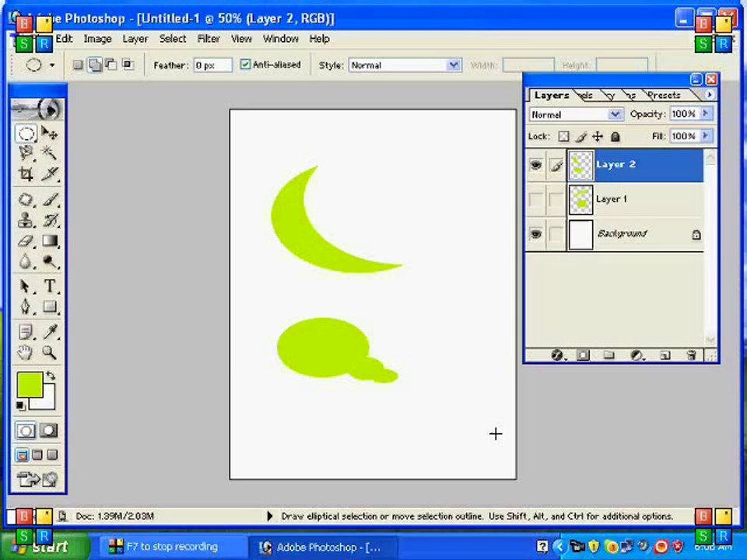Select the Dodge/Burn tool
Viewport: 747px width, 560px height.
click(x=50, y=261)
